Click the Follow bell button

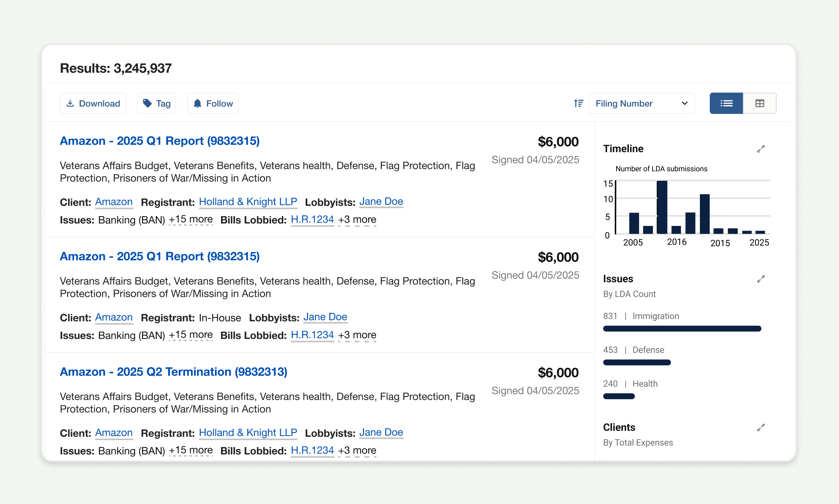[x=213, y=104]
